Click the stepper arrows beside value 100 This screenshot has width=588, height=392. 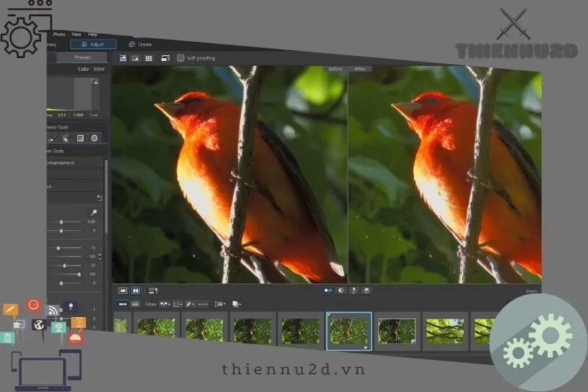(x=100, y=257)
